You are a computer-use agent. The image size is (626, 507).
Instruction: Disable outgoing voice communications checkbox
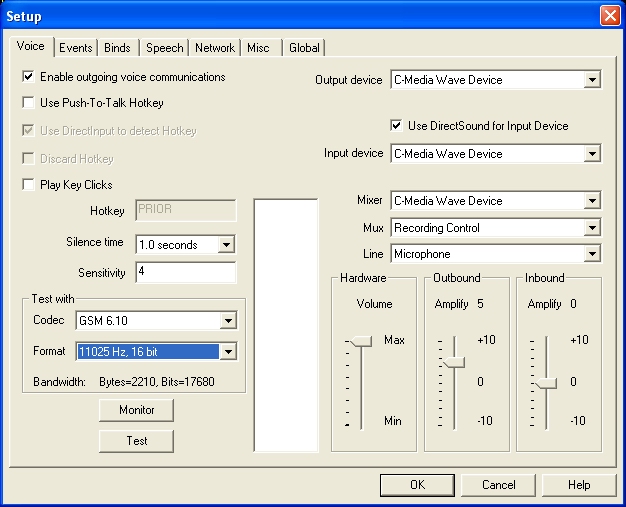[29, 77]
